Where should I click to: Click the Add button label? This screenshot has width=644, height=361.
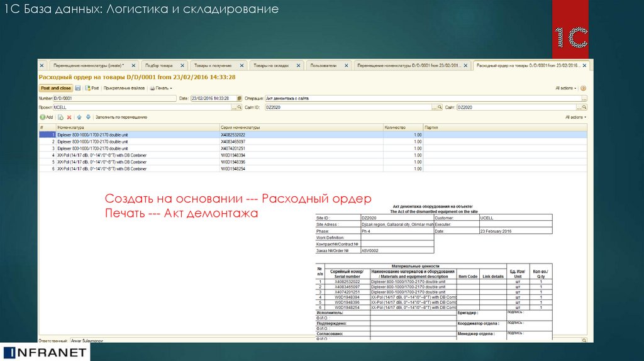pos(49,117)
